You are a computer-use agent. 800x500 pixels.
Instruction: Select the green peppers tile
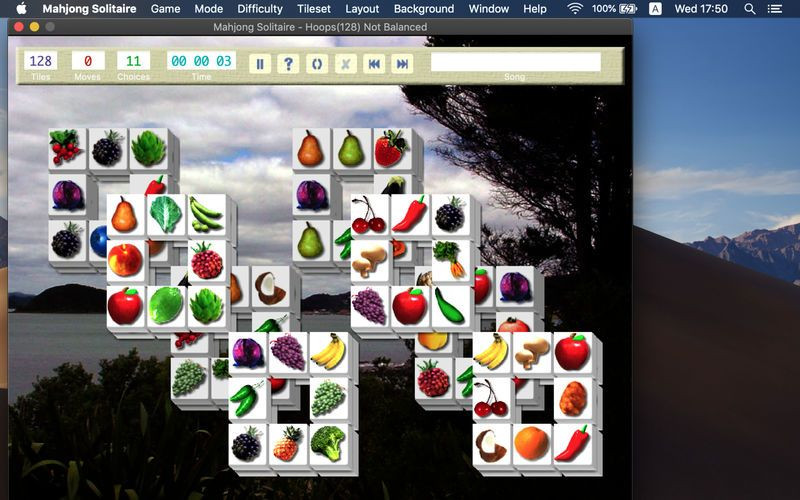coord(247,398)
